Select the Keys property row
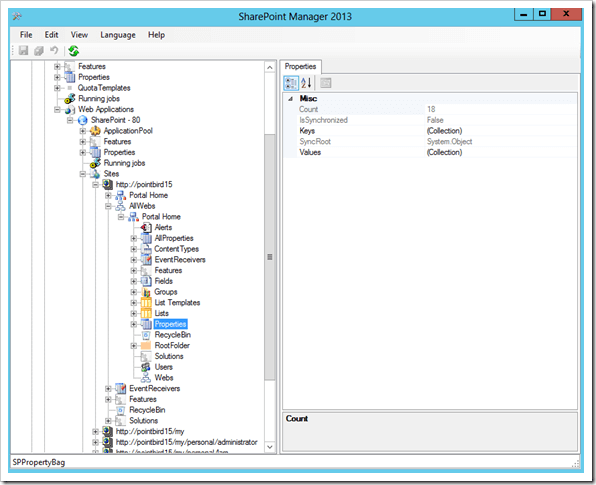The image size is (596, 485). (430, 131)
